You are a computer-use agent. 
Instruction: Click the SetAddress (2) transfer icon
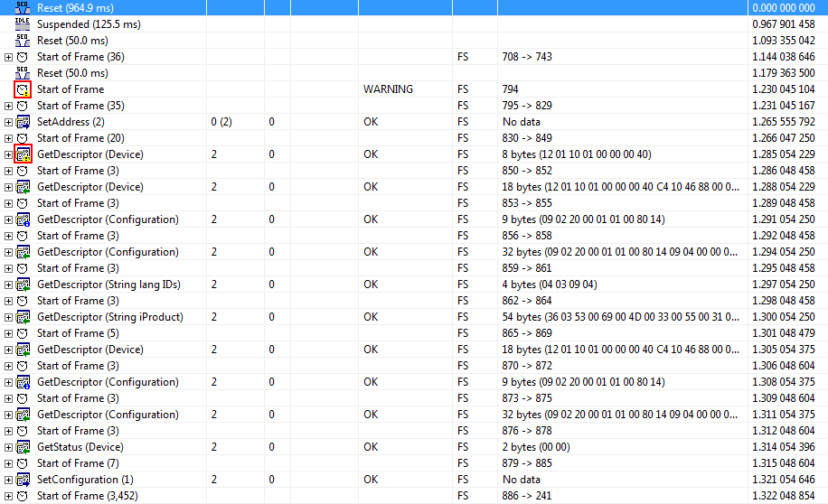(23, 122)
